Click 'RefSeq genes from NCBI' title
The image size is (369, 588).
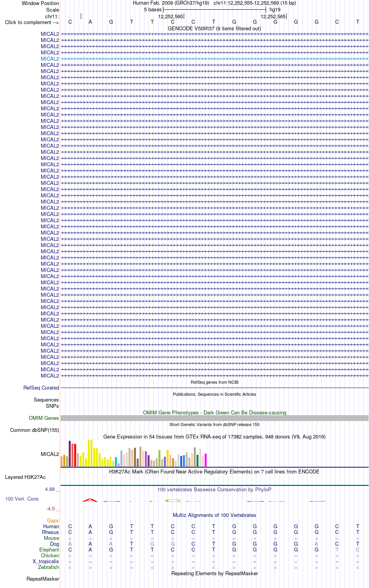click(x=214, y=382)
